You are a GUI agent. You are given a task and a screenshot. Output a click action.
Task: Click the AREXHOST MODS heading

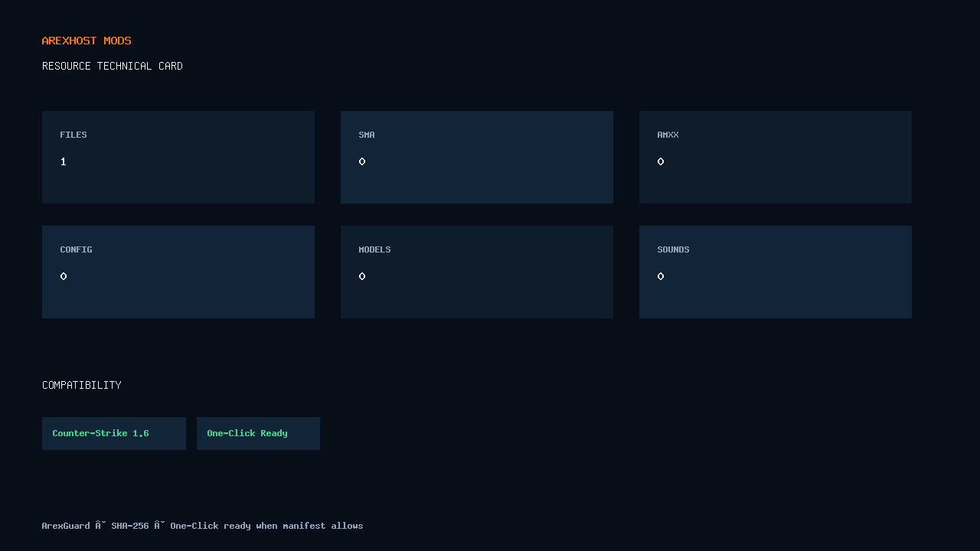(87, 41)
